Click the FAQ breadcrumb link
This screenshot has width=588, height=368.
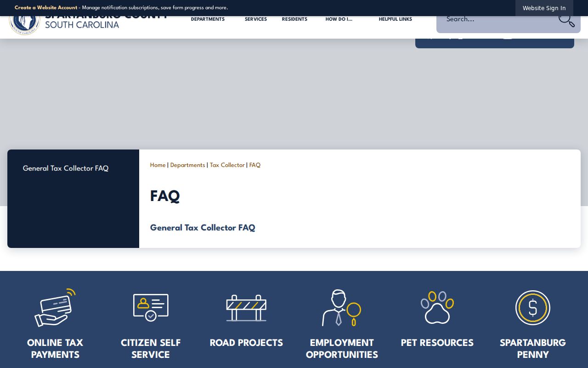255,165
